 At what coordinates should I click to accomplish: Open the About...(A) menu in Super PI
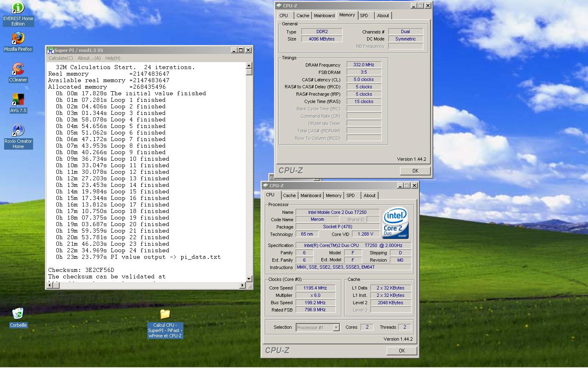(89, 58)
